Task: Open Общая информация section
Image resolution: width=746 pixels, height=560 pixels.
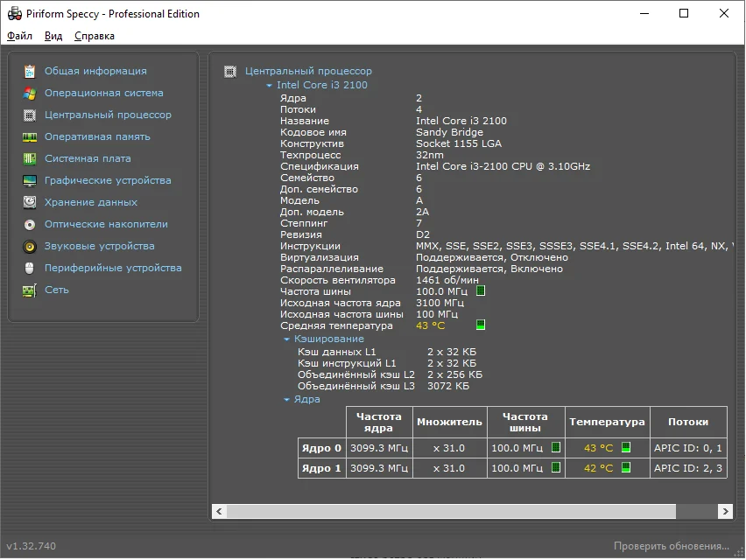Action: tap(95, 71)
